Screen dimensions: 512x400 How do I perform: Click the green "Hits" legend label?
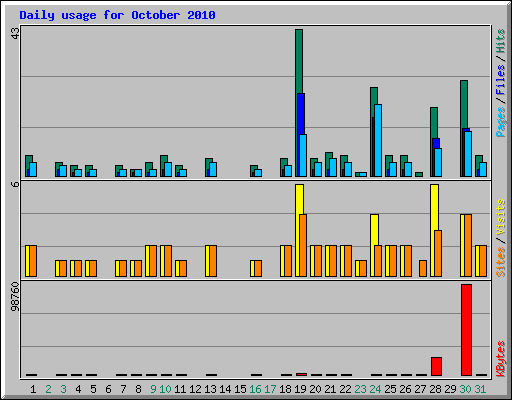[x=501, y=41]
